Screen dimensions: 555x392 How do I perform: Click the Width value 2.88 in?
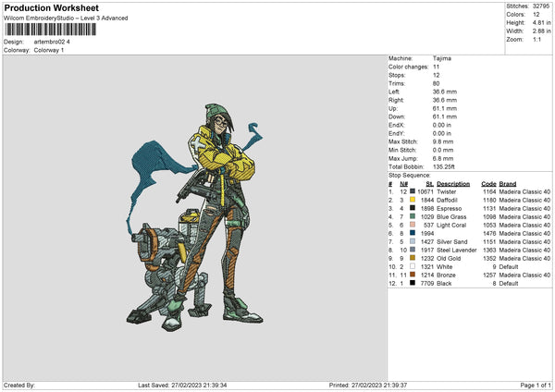coord(541,31)
